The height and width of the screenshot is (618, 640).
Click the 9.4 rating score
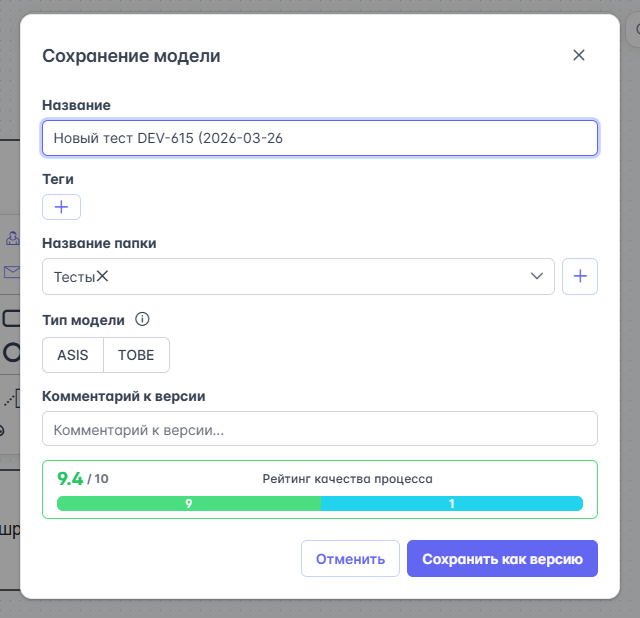point(70,478)
